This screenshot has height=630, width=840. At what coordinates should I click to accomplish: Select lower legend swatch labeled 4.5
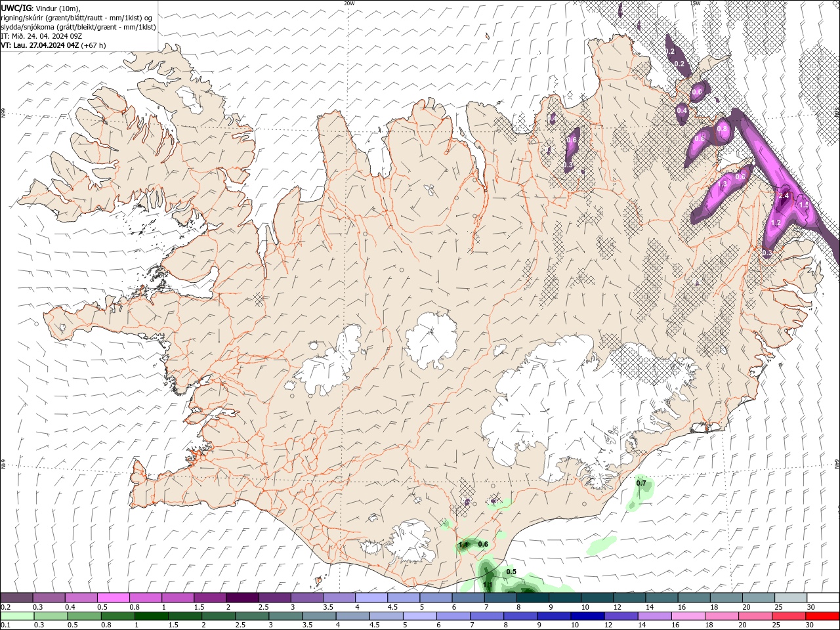[x=386, y=616]
